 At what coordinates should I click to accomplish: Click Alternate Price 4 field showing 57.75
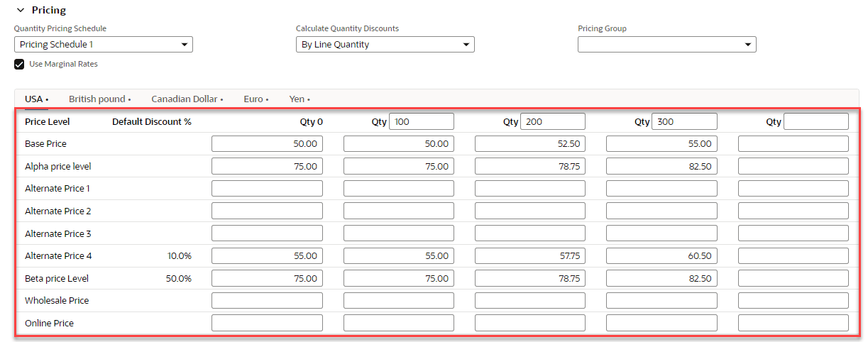[x=530, y=256]
